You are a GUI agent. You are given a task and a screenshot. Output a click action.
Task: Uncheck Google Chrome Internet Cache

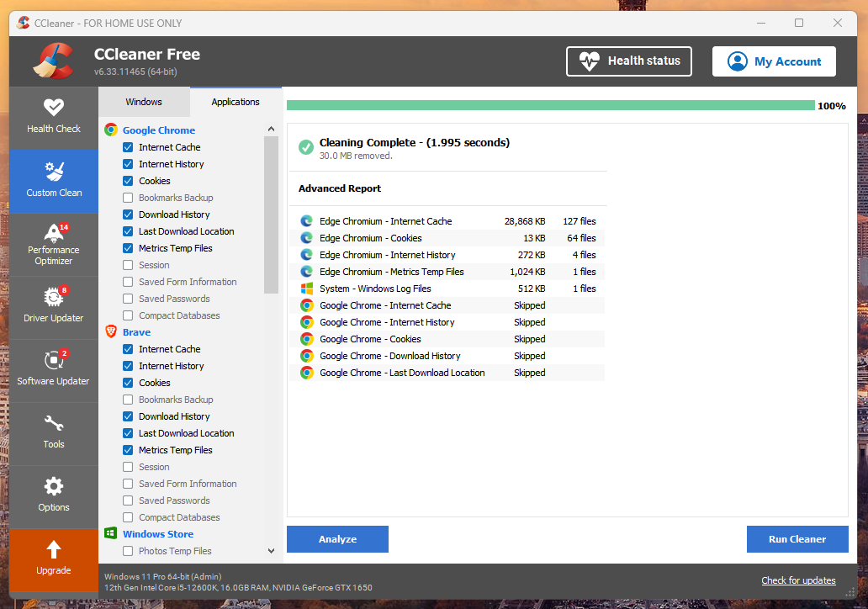tap(128, 147)
